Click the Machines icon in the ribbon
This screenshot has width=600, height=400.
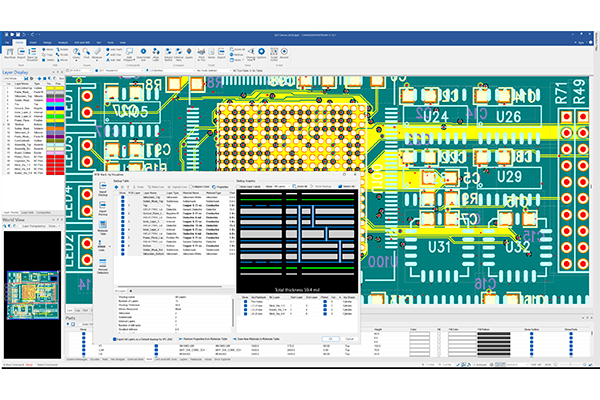[9, 53]
